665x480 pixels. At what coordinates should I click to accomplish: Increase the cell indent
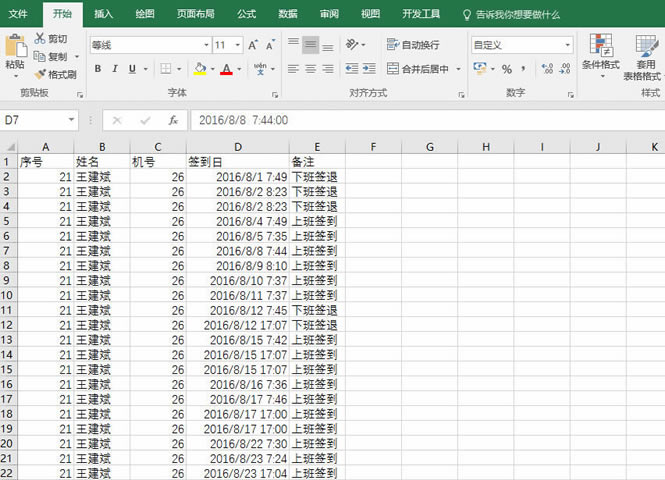coord(369,69)
